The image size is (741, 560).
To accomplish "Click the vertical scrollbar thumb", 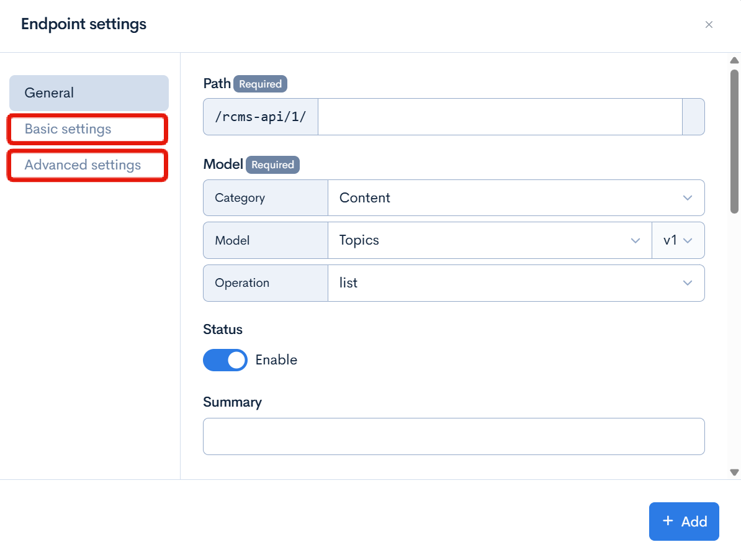I will pyautogui.click(x=734, y=140).
